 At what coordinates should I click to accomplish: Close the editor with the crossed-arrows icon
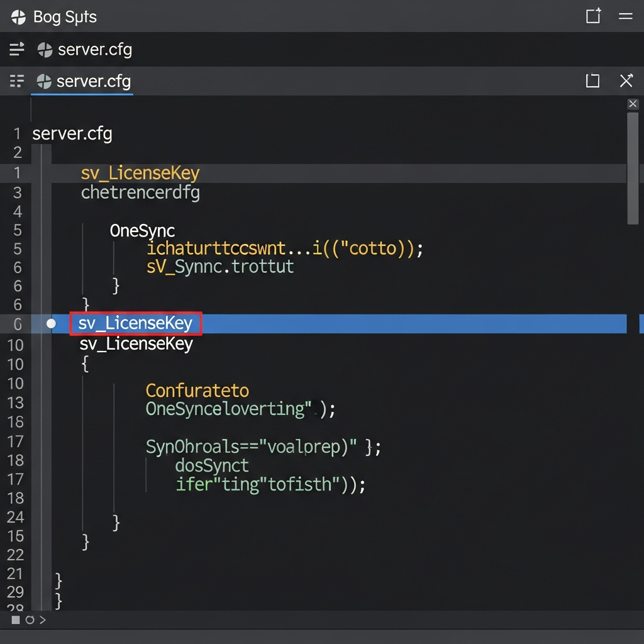(x=626, y=80)
